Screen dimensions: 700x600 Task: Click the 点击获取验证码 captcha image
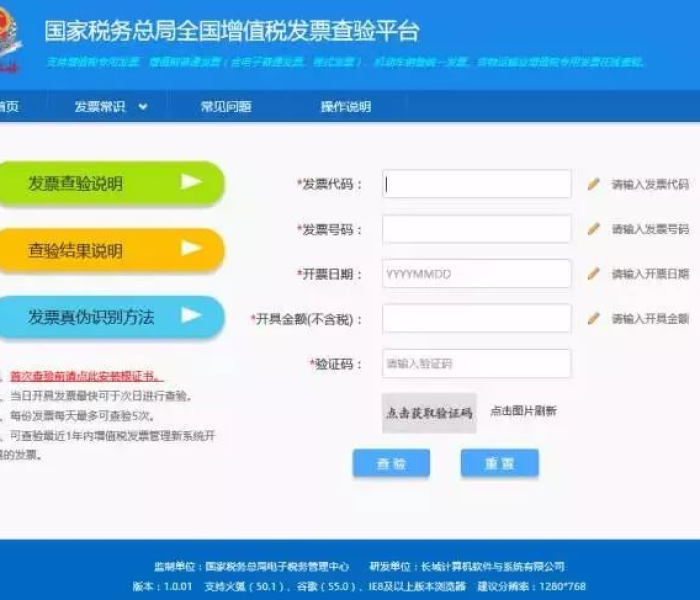point(429,413)
